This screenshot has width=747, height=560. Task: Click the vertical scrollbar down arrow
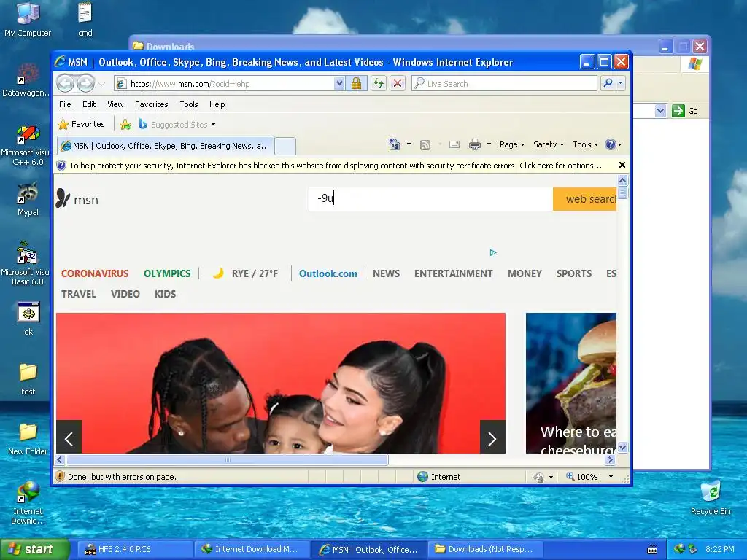point(622,448)
